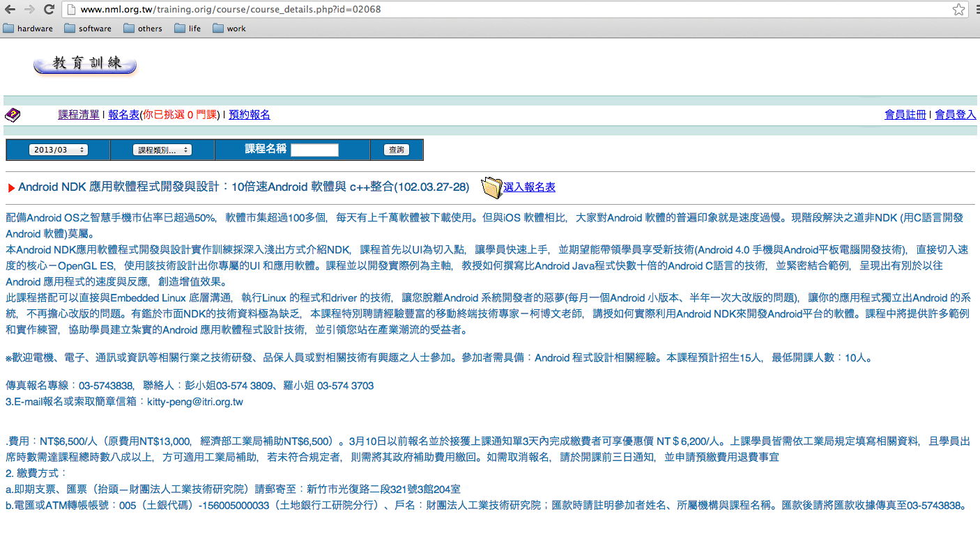The height and width of the screenshot is (539, 980).
Task: Click the 課程名稱 search input field
Action: (x=314, y=150)
